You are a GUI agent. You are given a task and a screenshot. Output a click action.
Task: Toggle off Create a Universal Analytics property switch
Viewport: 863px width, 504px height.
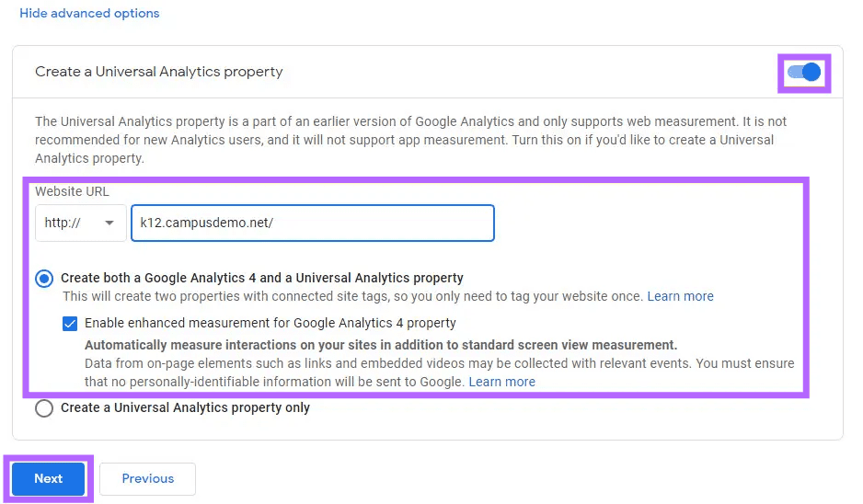pos(804,72)
